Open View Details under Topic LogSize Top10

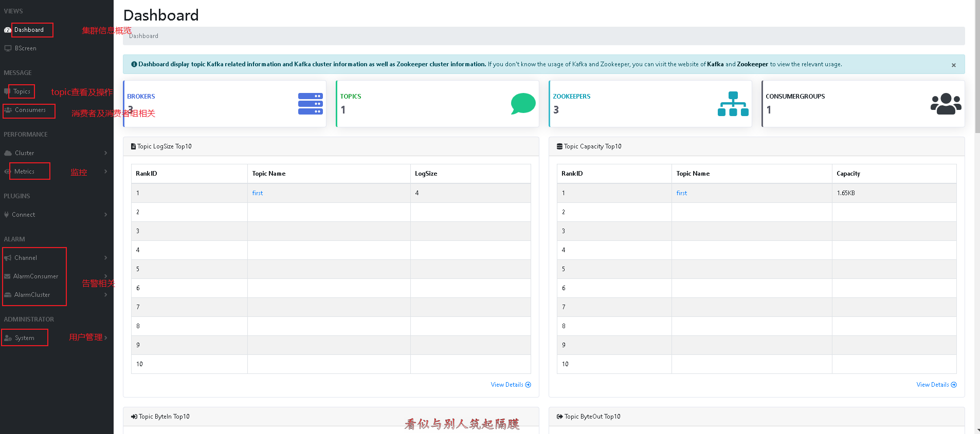click(x=511, y=385)
